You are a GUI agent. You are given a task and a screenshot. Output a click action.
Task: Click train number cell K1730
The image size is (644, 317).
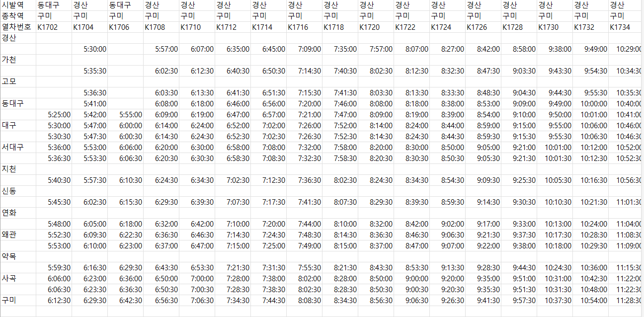(x=555, y=27)
